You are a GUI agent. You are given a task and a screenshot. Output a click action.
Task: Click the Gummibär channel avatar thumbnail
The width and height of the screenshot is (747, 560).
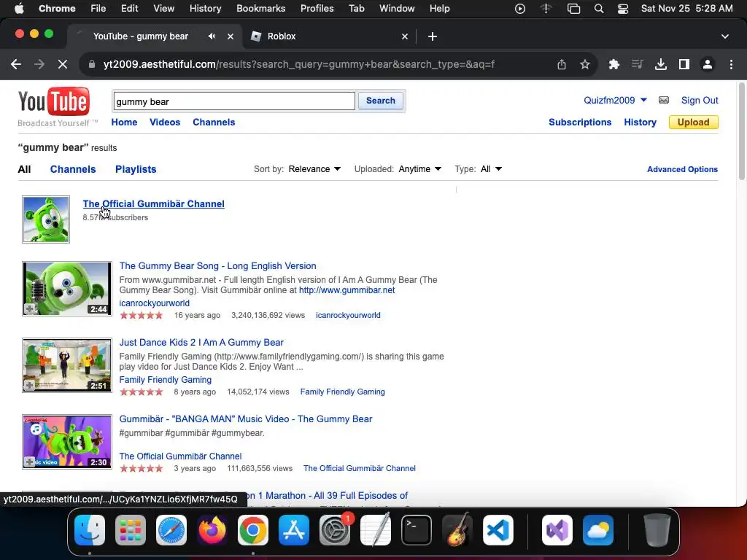point(46,219)
